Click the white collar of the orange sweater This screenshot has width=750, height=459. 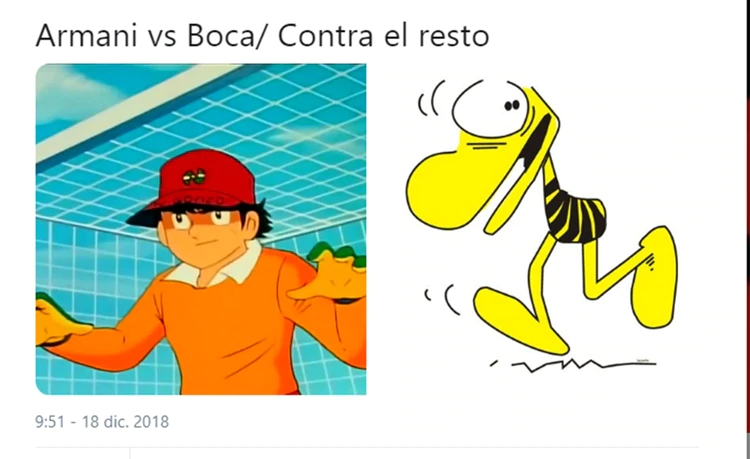[x=215, y=270]
